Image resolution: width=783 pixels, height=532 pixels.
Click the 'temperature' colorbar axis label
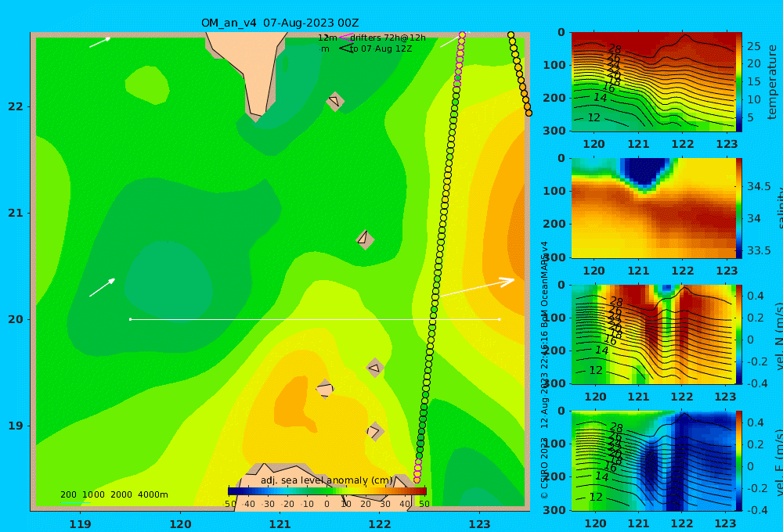click(772, 82)
